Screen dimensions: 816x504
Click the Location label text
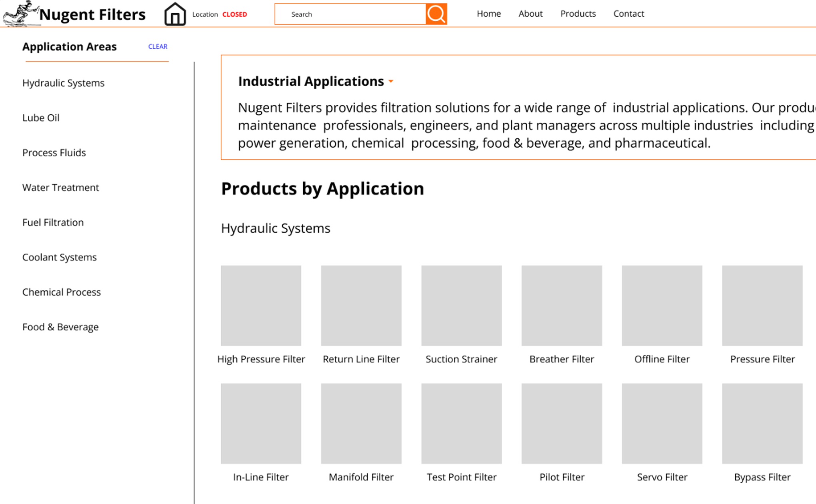205,14
